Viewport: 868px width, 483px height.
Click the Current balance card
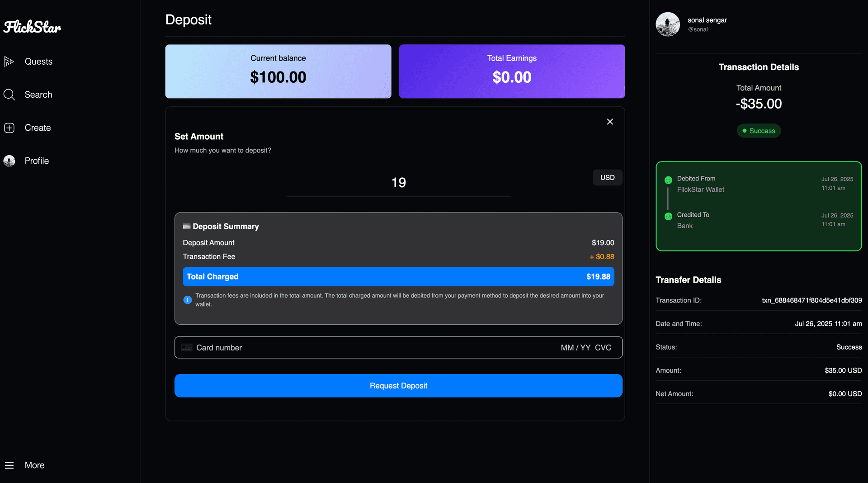tap(278, 71)
